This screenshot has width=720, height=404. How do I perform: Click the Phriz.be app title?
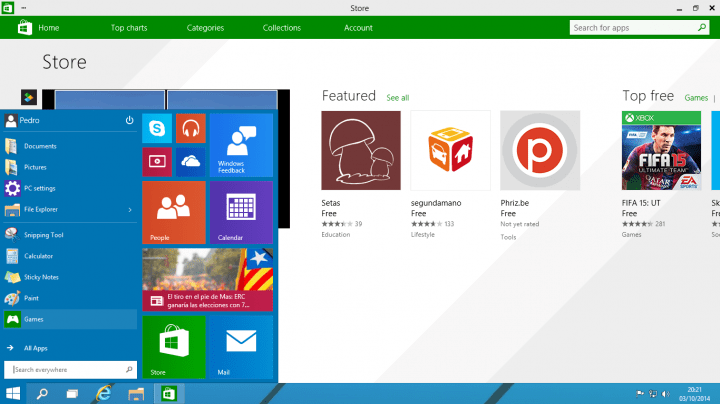tap(515, 203)
